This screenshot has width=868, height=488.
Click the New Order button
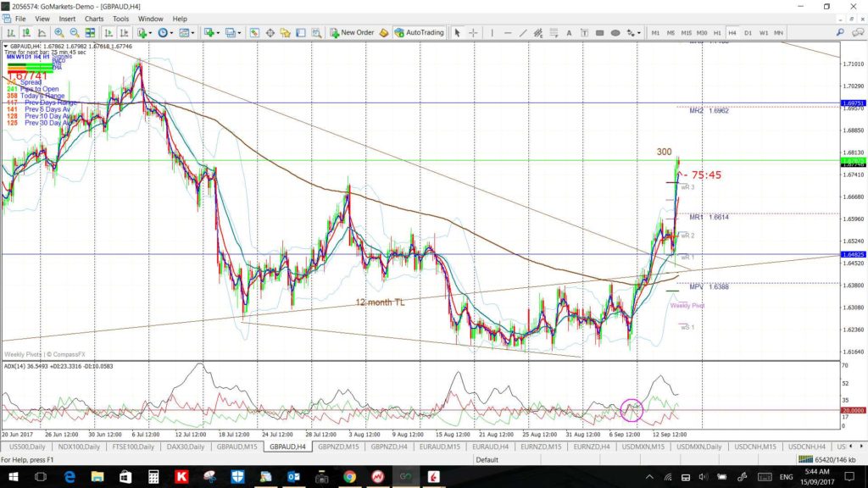coord(352,33)
